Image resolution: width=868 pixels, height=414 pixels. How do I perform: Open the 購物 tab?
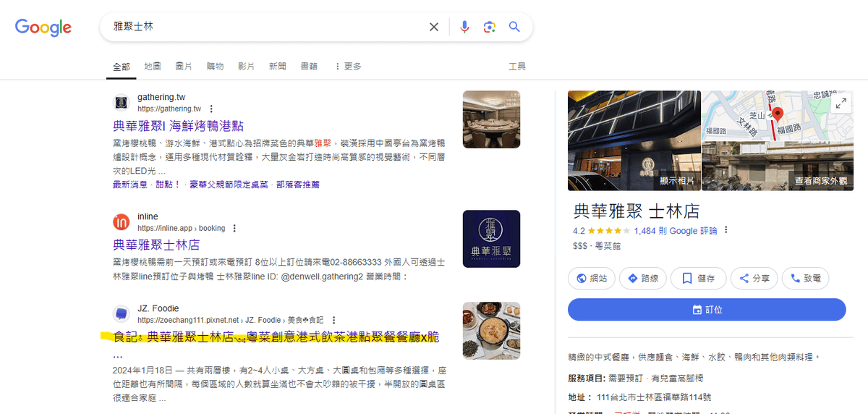(215, 67)
